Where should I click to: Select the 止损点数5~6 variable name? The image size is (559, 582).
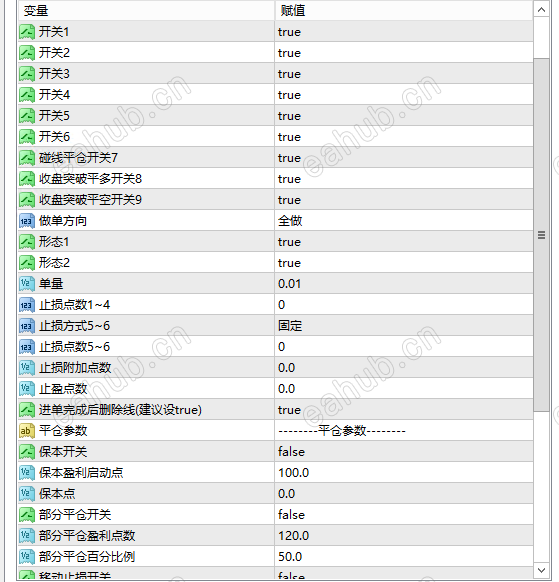75,347
